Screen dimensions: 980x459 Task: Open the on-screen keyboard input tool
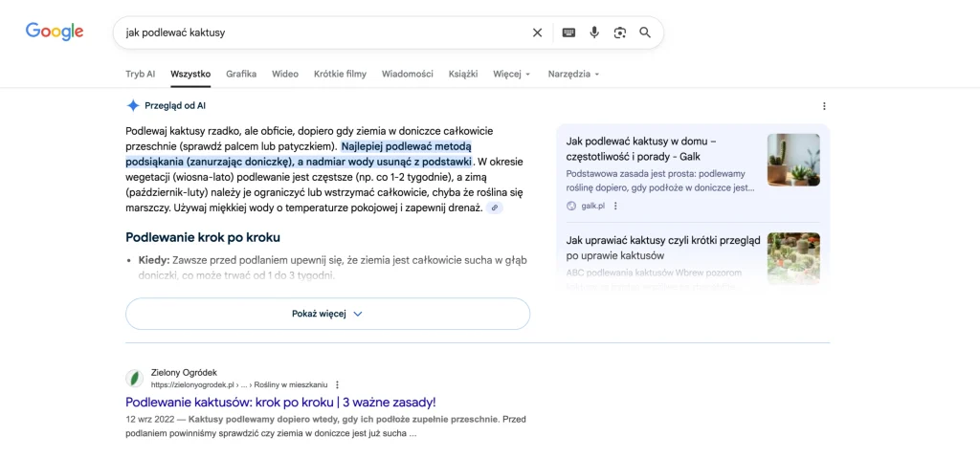pyautogui.click(x=568, y=33)
